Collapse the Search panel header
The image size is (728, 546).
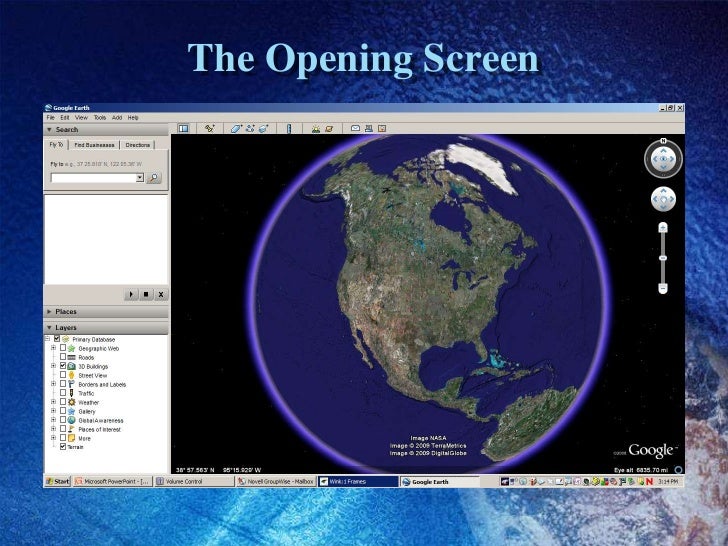(106, 130)
